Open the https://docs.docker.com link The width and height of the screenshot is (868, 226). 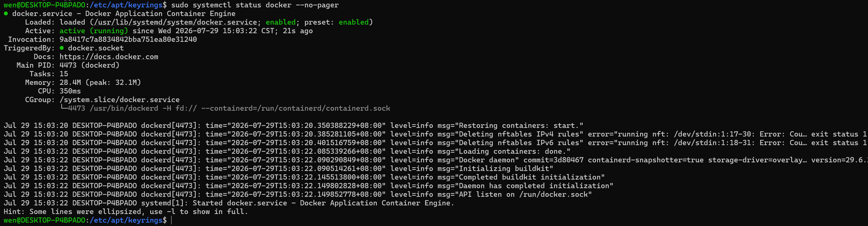coord(109,56)
